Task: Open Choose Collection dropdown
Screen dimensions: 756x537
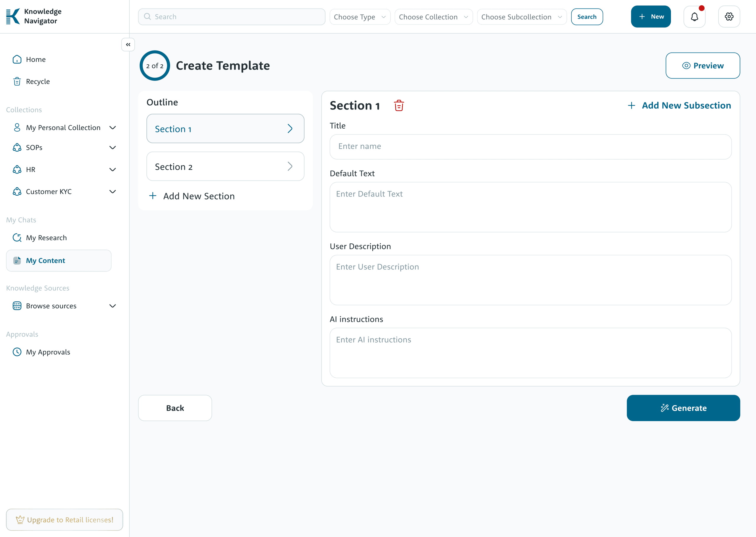Action: tap(433, 17)
